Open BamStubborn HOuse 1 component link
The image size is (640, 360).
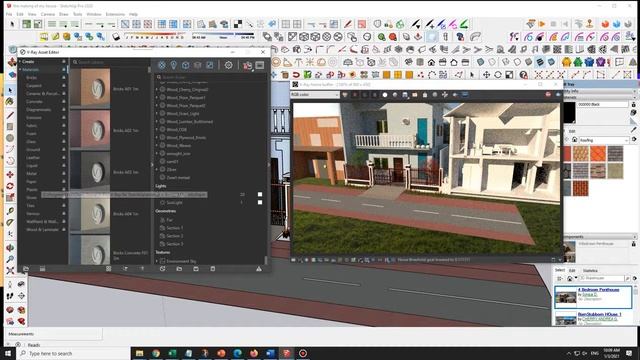coord(600,314)
